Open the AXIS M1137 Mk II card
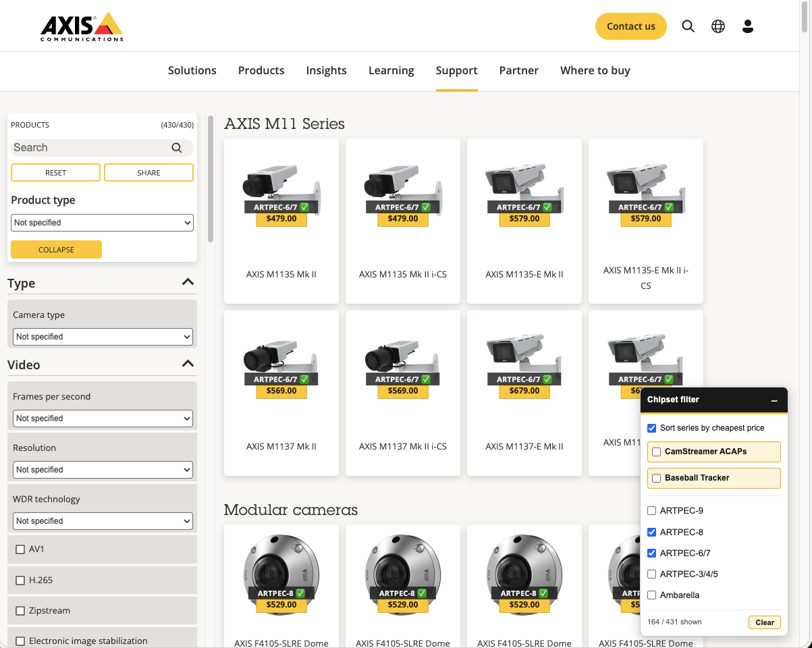The height and width of the screenshot is (648, 812). coord(281,394)
